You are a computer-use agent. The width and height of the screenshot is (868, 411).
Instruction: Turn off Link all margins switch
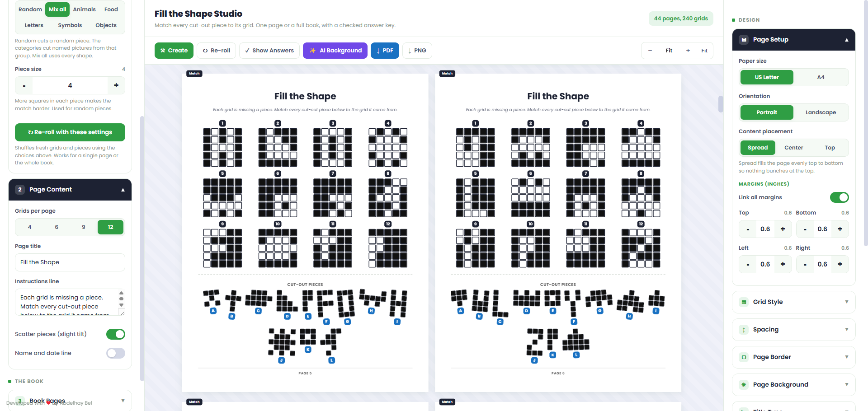coord(840,197)
